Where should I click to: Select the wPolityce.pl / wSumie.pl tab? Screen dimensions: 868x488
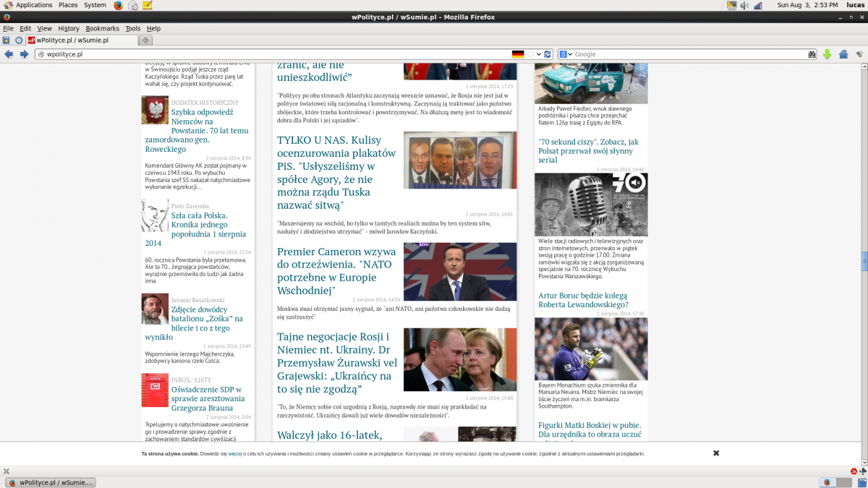(x=81, y=40)
